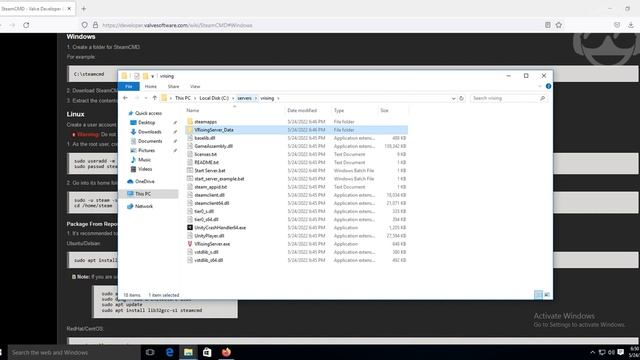The height and width of the screenshot is (360, 640).
Task: Open Videos in navigation pane
Action: 144,169
